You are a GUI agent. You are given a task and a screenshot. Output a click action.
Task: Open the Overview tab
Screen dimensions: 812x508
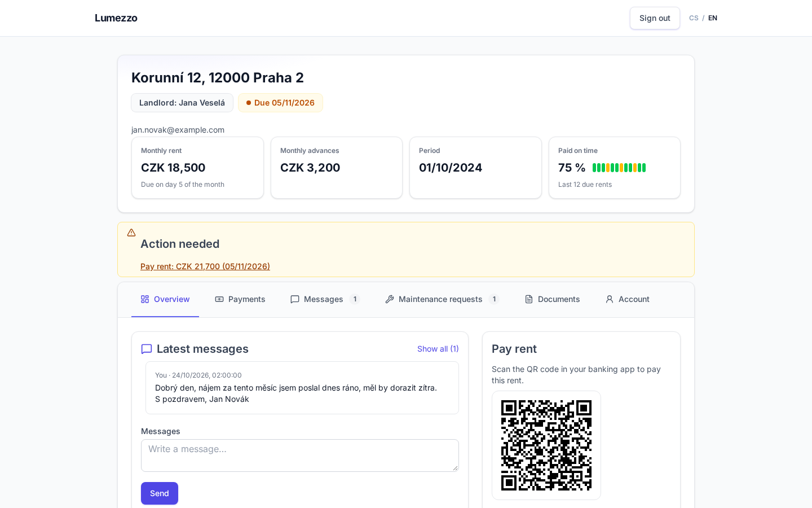coord(165,299)
